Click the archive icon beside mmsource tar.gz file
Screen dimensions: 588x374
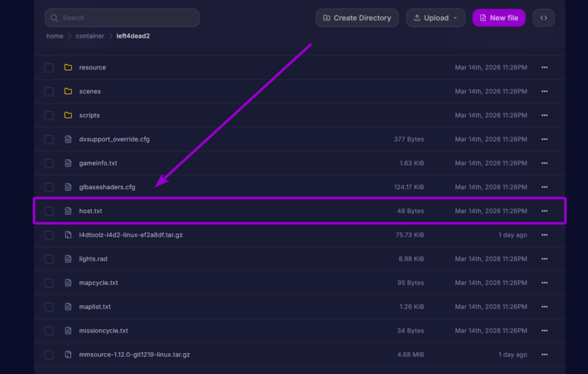pyautogui.click(x=68, y=354)
